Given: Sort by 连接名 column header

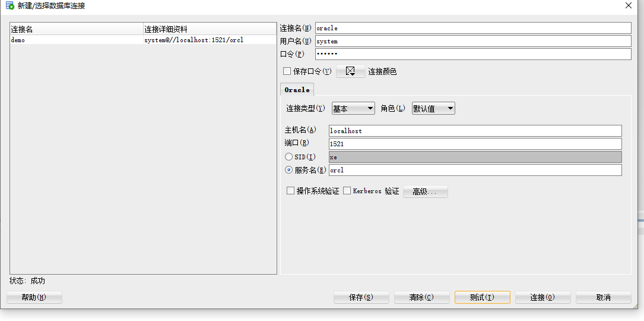Looking at the screenshot, I should (77, 29).
